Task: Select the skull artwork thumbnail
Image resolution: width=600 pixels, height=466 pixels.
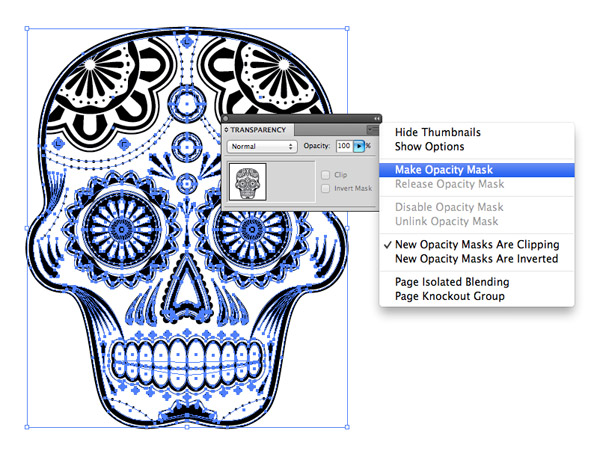Action: click(x=248, y=182)
